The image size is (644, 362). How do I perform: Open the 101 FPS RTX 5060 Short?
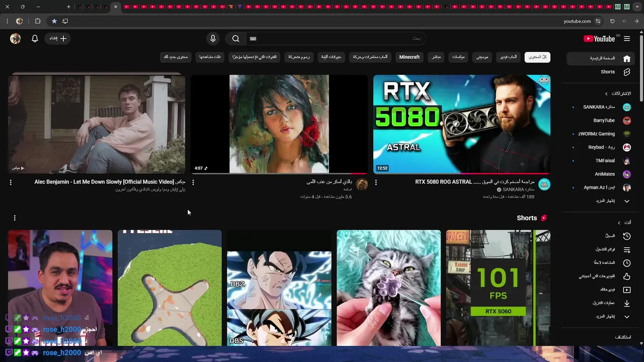click(498, 288)
